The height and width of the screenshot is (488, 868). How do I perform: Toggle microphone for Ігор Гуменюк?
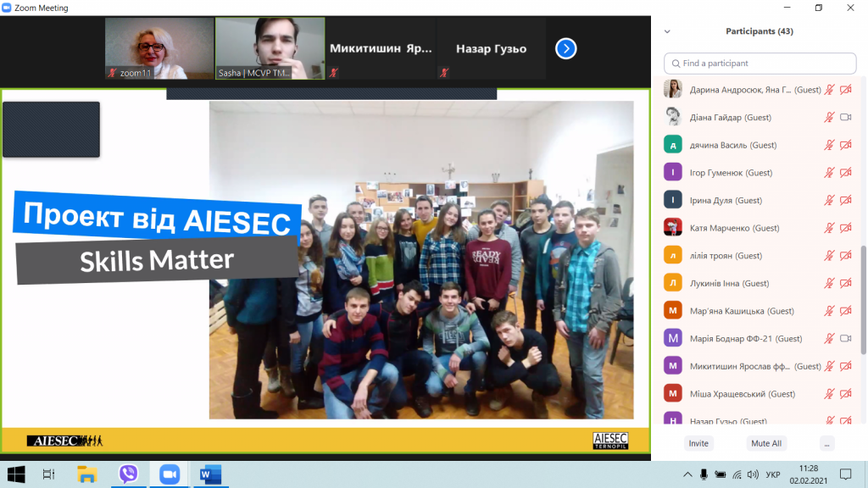[829, 173]
